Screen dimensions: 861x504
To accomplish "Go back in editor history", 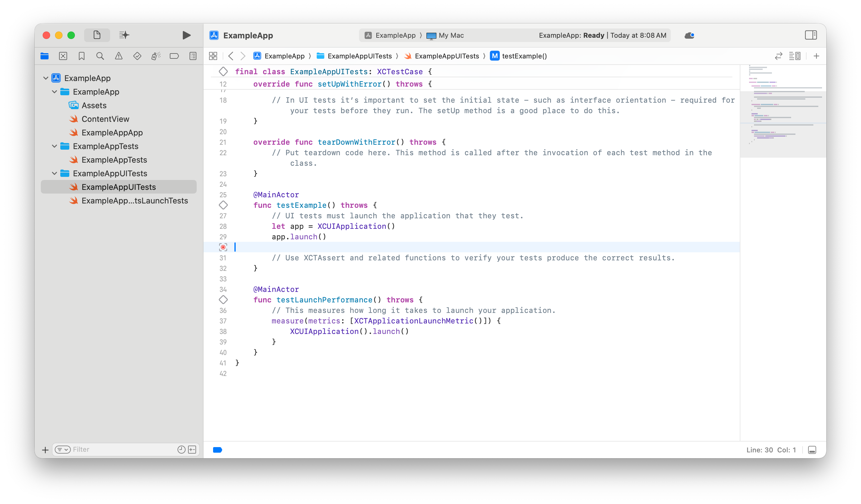I will [x=231, y=56].
